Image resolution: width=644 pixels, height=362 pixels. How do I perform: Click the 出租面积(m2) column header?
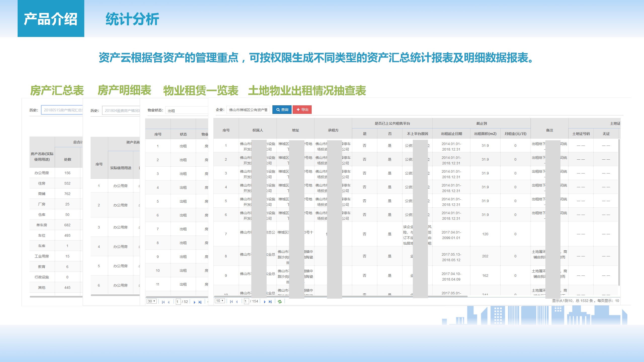coord(485,134)
